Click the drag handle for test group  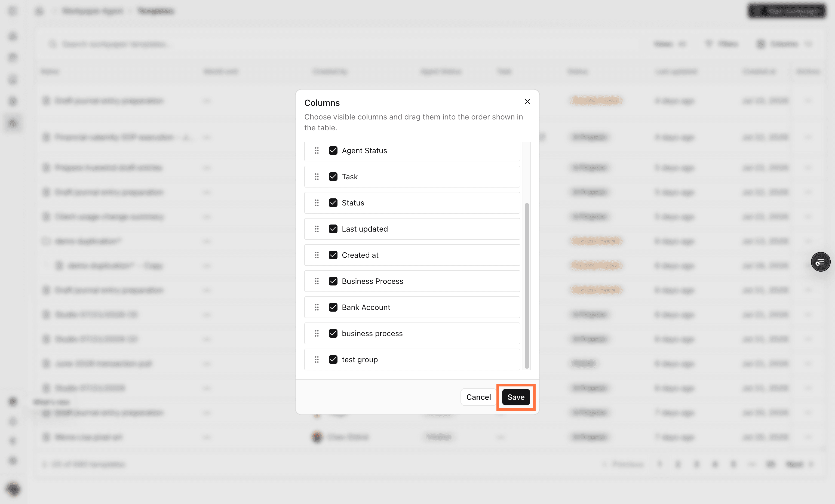tap(317, 359)
